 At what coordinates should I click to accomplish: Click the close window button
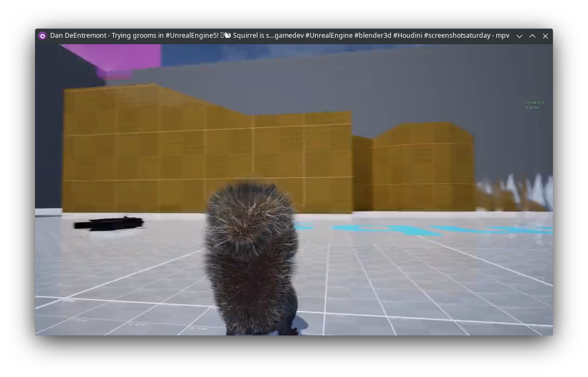(x=545, y=36)
